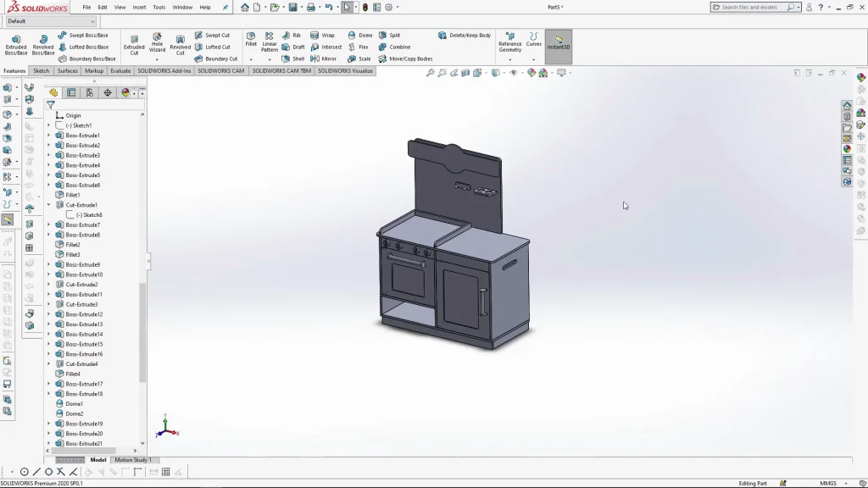This screenshot has height=488, width=868.
Task: Collapse the Cut-Extrude1 feature
Action: pyautogui.click(x=49, y=205)
